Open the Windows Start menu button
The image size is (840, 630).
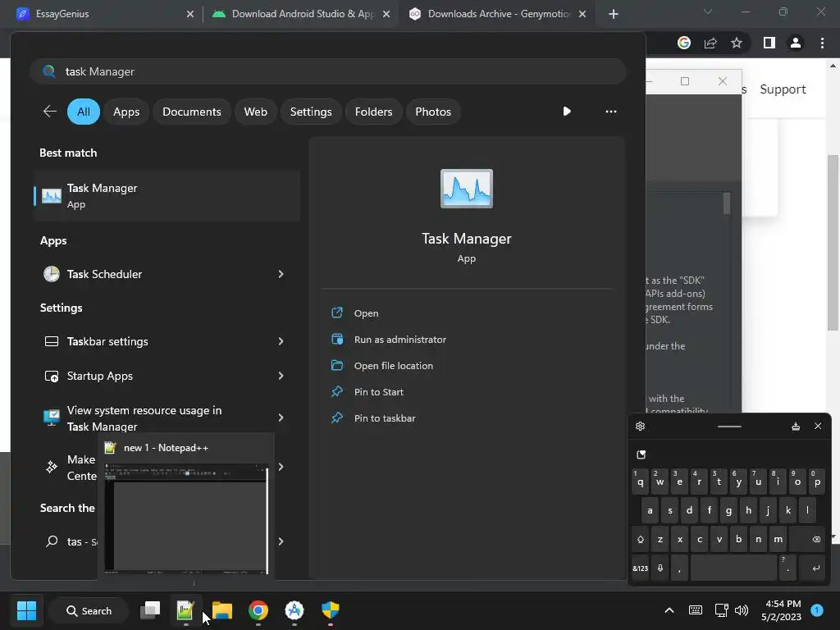click(x=26, y=610)
